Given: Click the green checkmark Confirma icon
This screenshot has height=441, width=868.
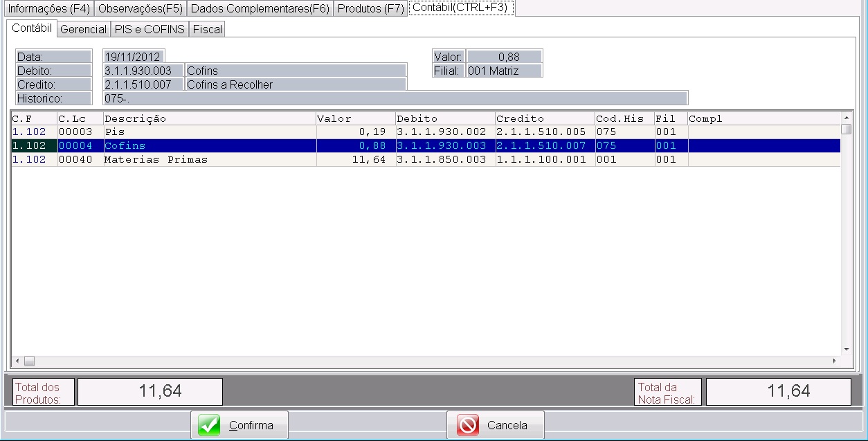Looking at the screenshot, I should (209, 425).
